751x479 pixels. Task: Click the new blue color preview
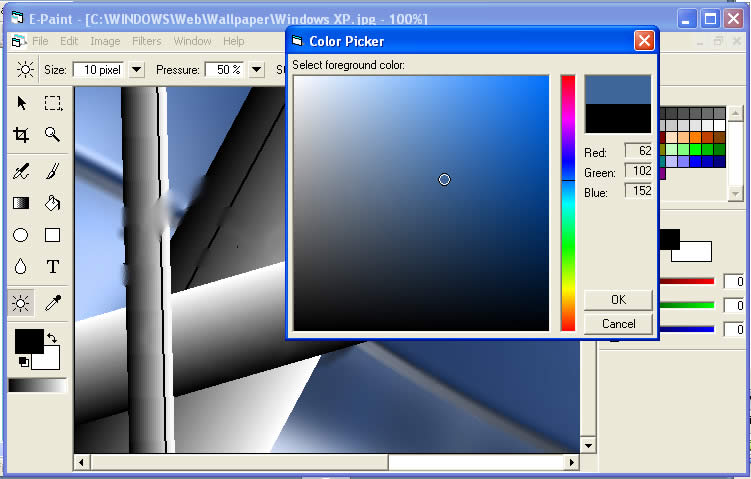point(618,90)
